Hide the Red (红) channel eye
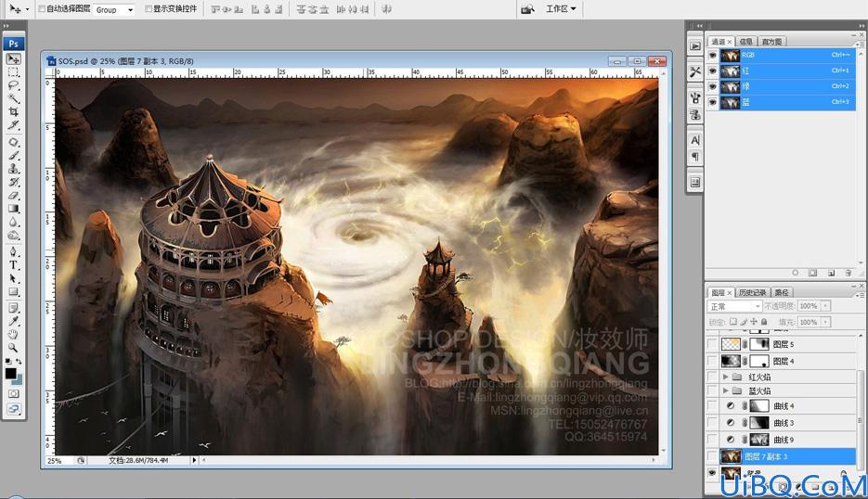The width and height of the screenshot is (868, 499). [x=712, y=70]
